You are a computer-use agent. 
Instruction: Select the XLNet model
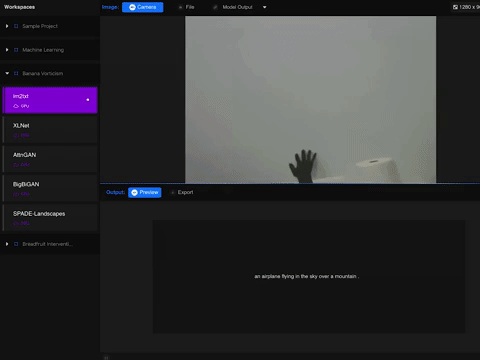pos(50,130)
